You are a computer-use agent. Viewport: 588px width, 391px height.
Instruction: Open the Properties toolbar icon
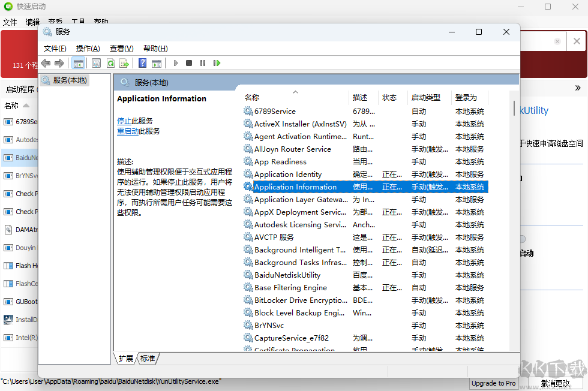[97, 63]
